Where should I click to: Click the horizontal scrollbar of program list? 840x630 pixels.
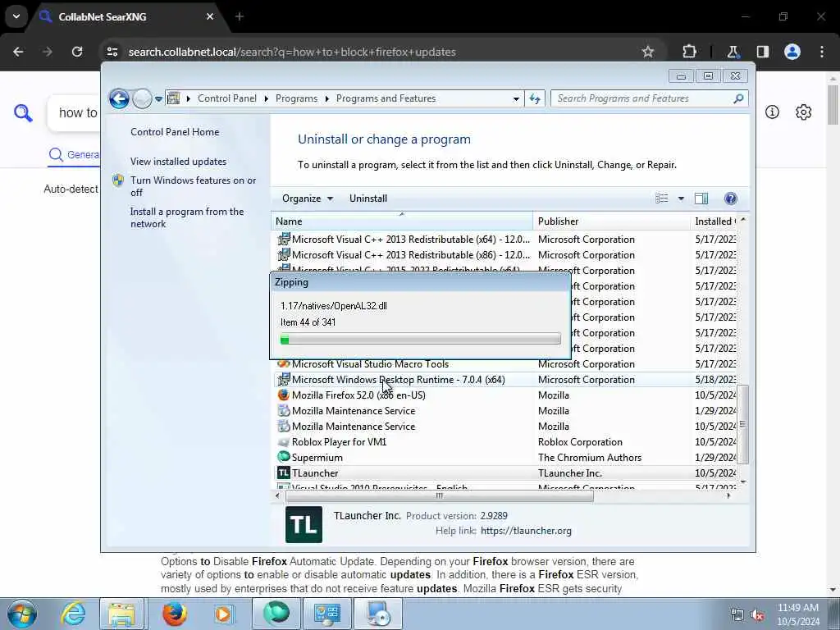pos(440,496)
